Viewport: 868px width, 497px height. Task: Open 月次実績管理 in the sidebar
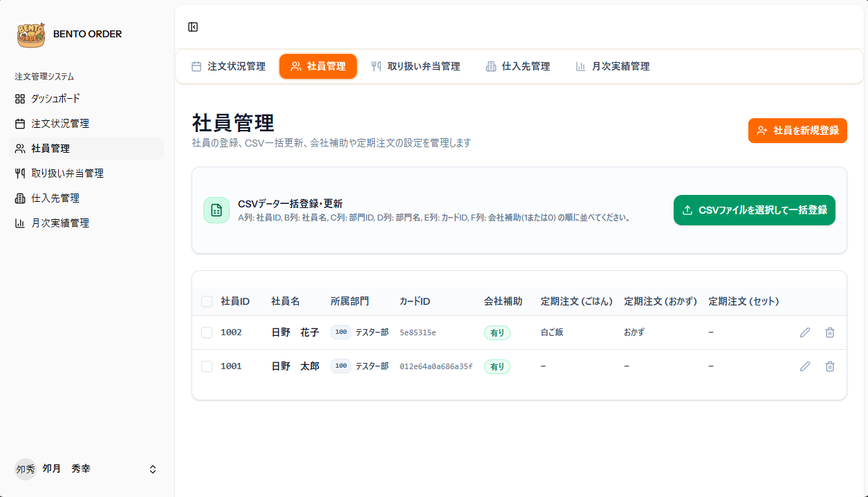click(x=86, y=223)
